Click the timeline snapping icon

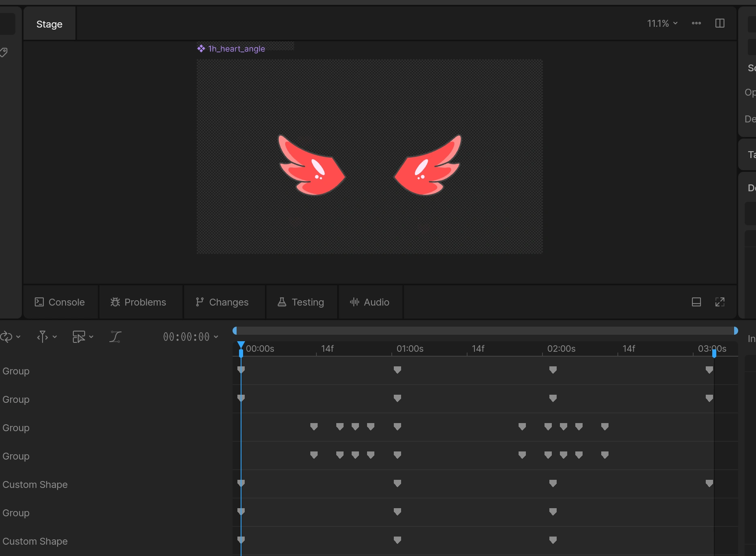tap(43, 337)
